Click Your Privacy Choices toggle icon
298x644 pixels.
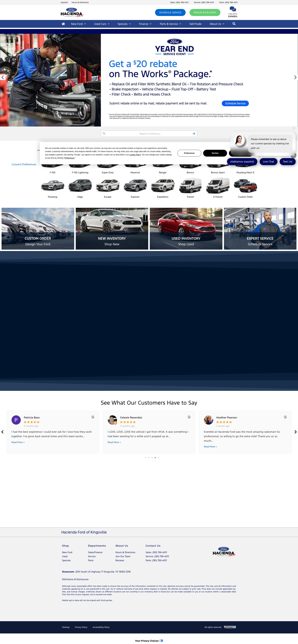tap(161, 640)
